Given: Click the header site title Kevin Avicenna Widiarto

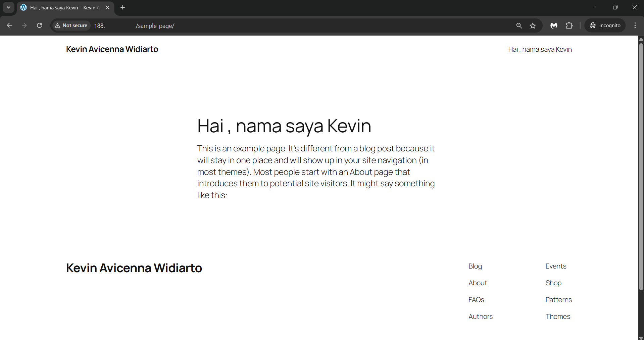Looking at the screenshot, I should [x=112, y=49].
